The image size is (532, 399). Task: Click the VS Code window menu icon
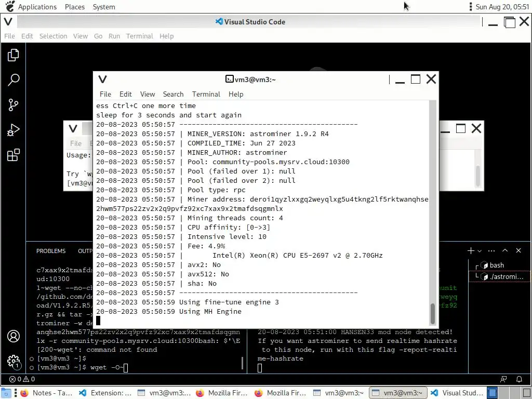8,22
